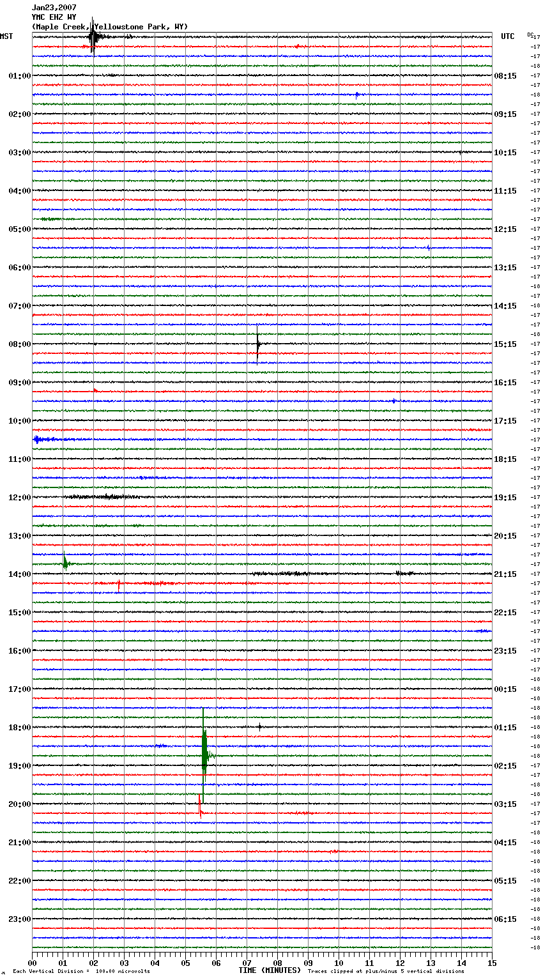Select the 16:00 MST row label
This screenshot has width=543, height=980.
tap(19, 651)
